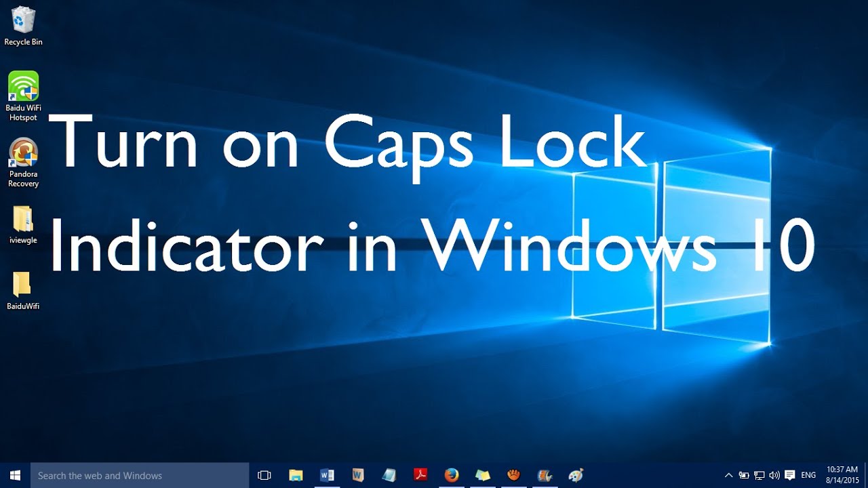The width and height of the screenshot is (868, 488).
Task: Open Task View next to the search bar
Action: coord(264,475)
